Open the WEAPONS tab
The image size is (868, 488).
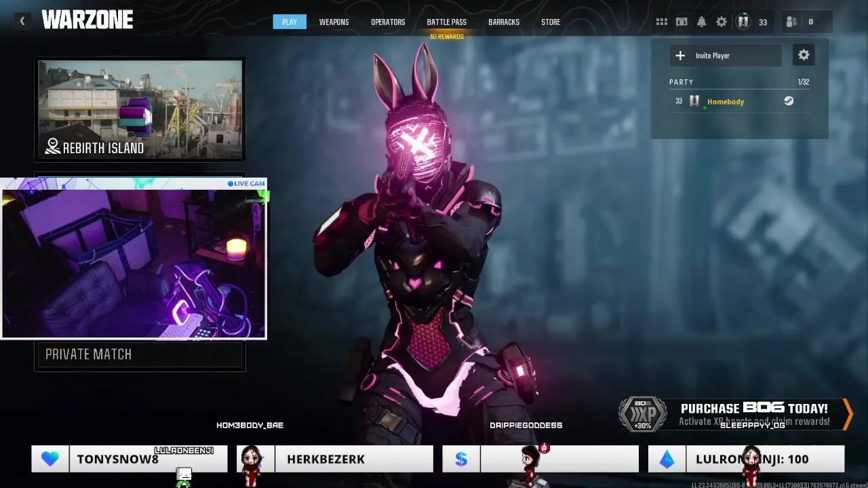click(334, 22)
